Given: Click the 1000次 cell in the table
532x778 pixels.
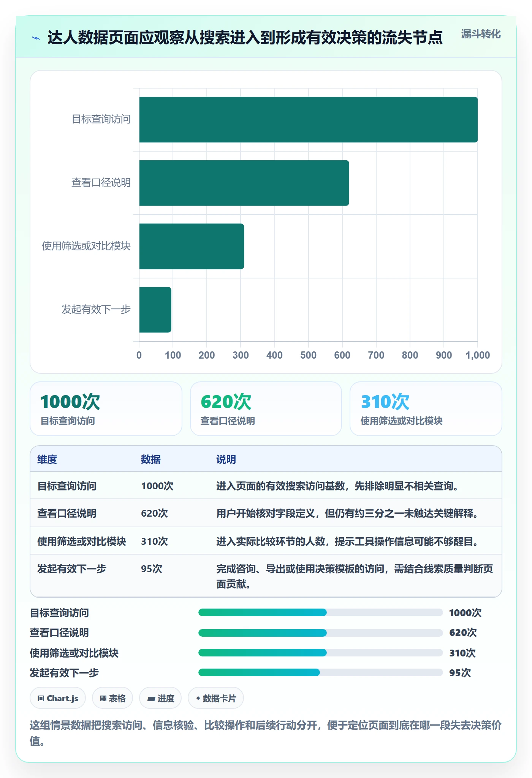Looking at the screenshot, I should pyautogui.click(x=157, y=486).
